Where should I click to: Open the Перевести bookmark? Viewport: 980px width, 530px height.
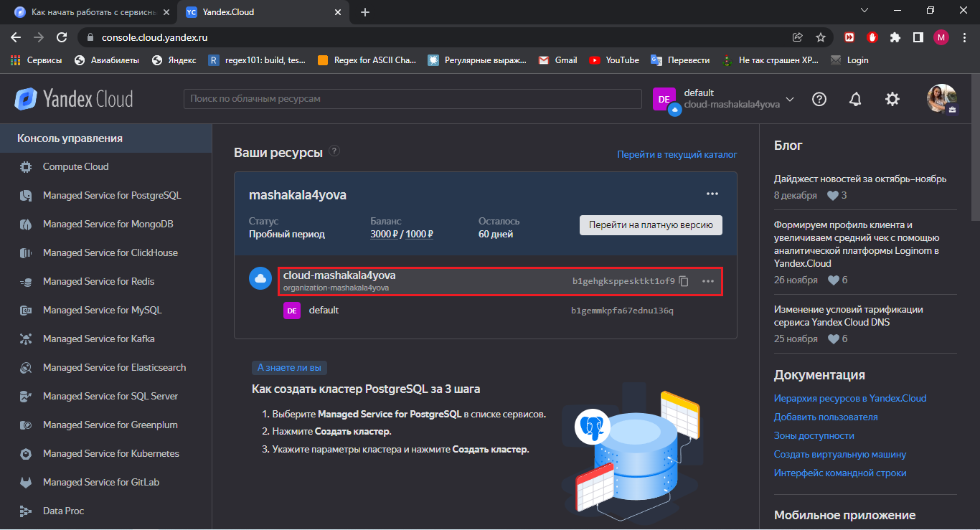(x=680, y=60)
